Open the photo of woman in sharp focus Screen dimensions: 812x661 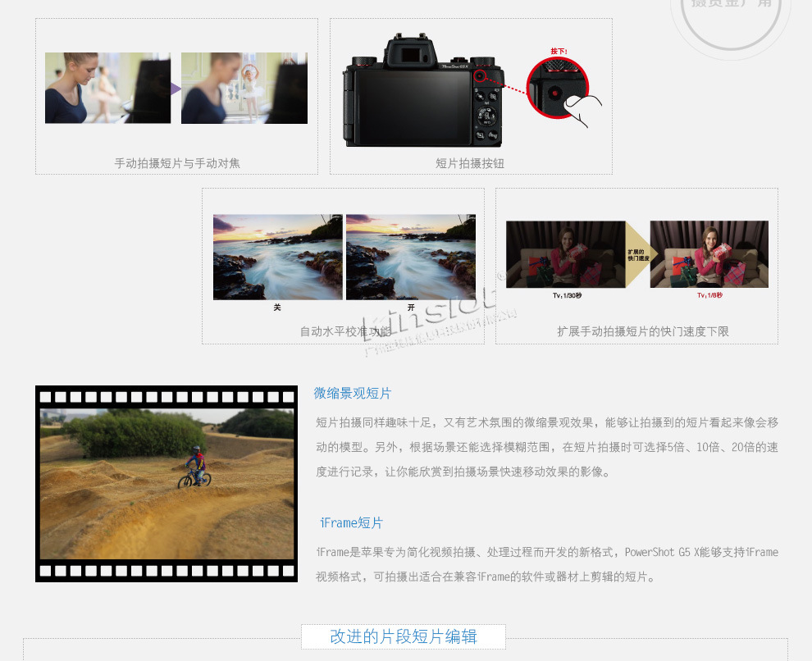click(107, 88)
